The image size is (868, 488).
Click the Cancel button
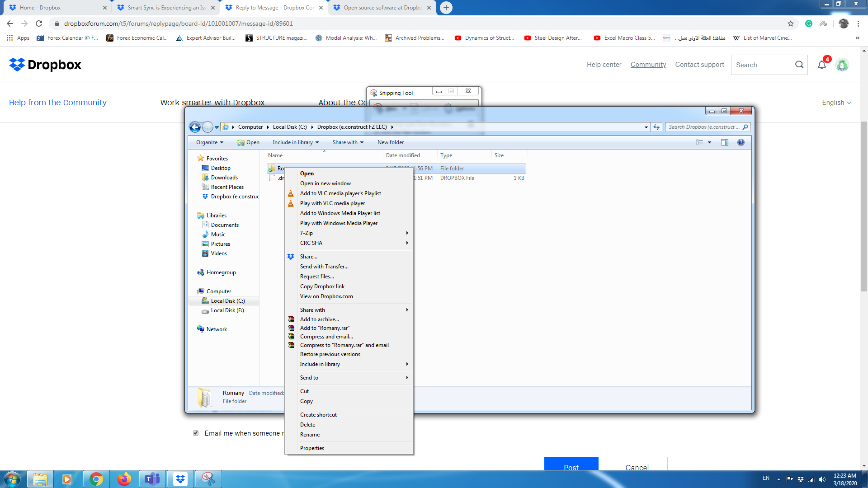click(x=637, y=467)
